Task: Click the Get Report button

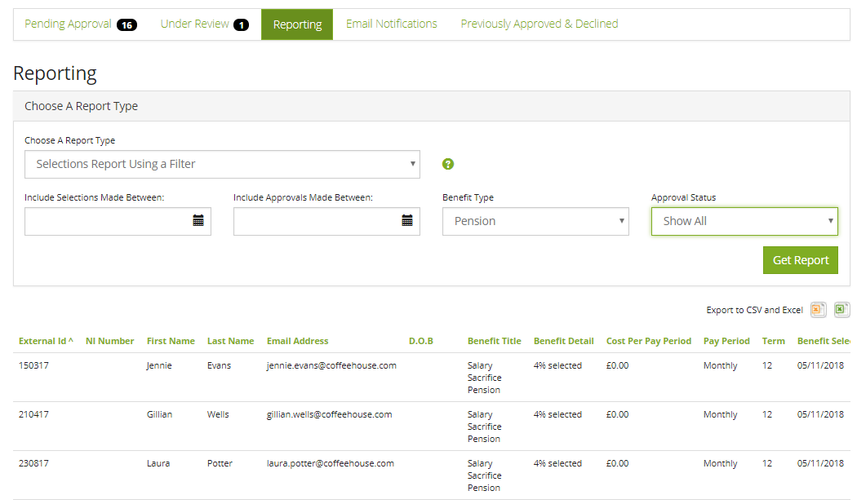Action: click(800, 260)
